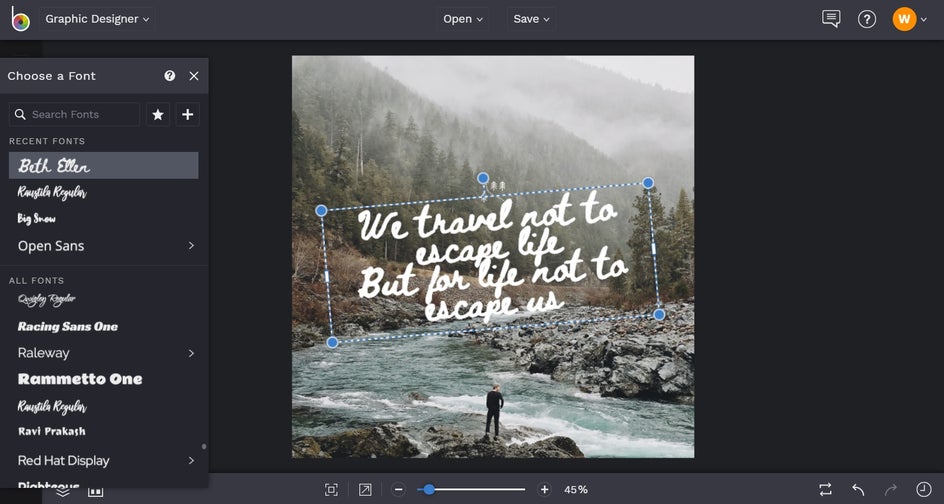Expand Raleway font variants chevron
Viewport: 944px width, 504px height.
191,353
